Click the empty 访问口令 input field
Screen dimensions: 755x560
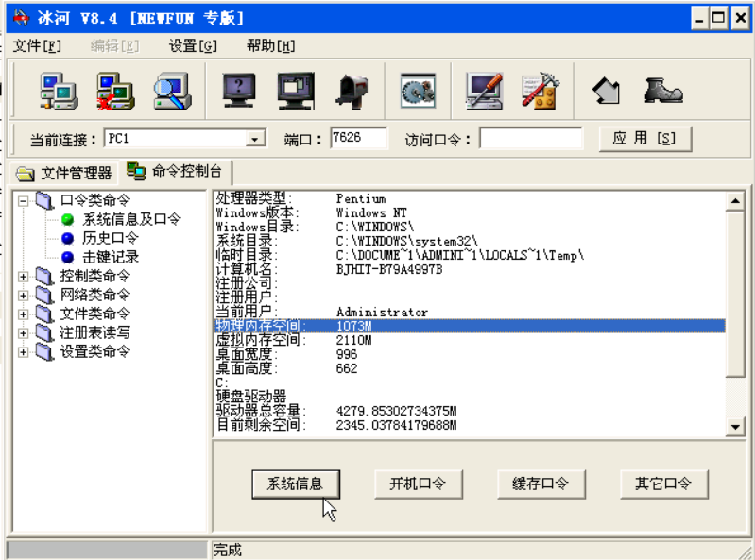coord(531,139)
